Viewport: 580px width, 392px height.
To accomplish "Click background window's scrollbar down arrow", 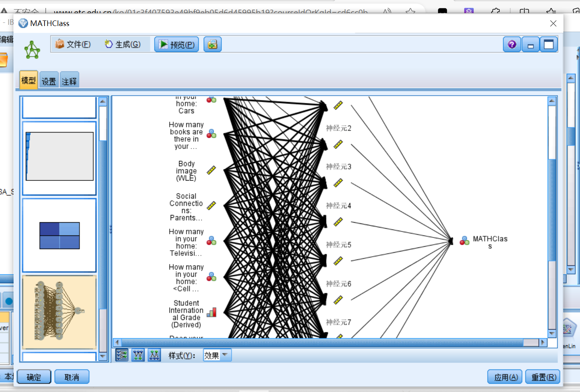I will (x=571, y=269).
